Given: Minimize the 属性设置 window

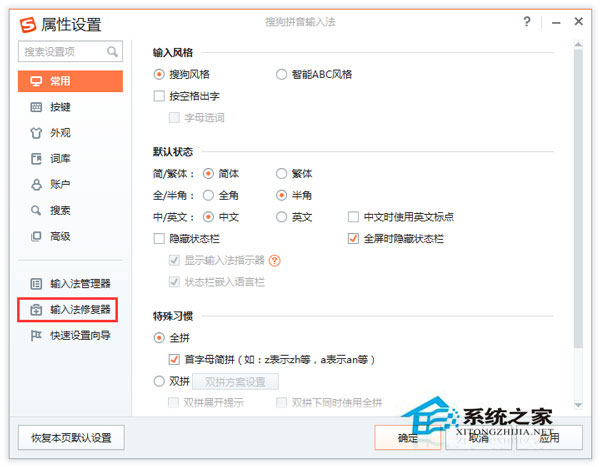Looking at the screenshot, I should click(x=556, y=23).
